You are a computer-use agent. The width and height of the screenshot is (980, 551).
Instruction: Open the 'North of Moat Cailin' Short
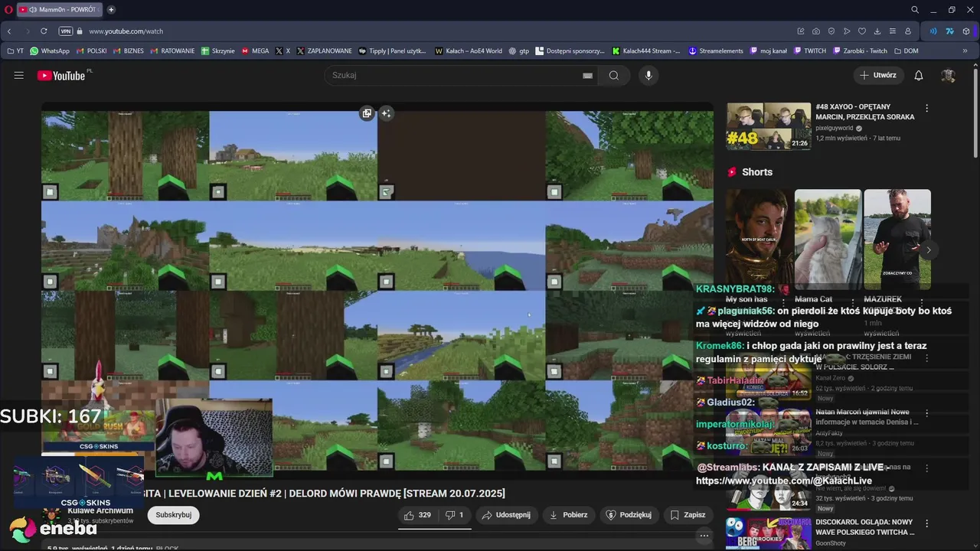click(x=759, y=238)
